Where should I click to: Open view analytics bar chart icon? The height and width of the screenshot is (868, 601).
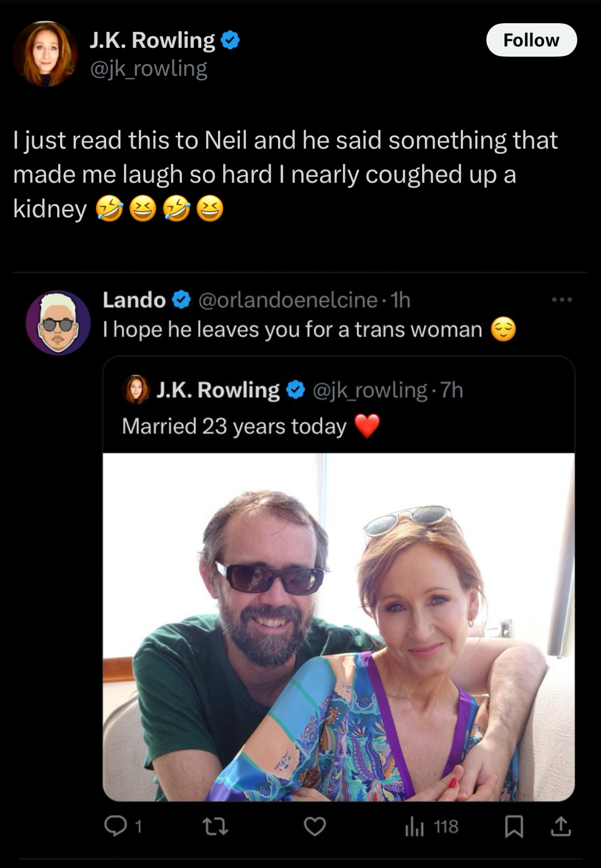click(x=414, y=826)
